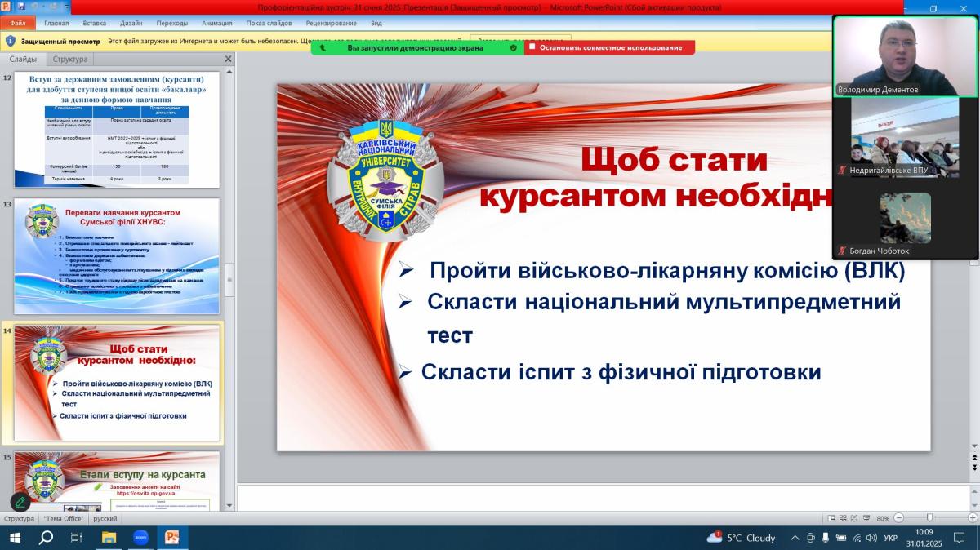Image resolution: width=980 pixels, height=550 pixels.
Task: Expand the Customize Quick Access Toolbar arrow
Action: [x=65, y=7]
